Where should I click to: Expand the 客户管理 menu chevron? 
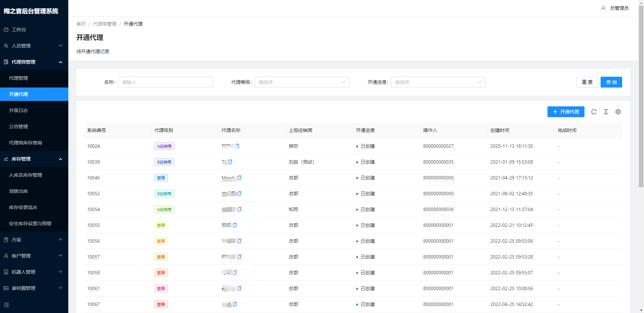pyautogui.click(x=61, y=256)
